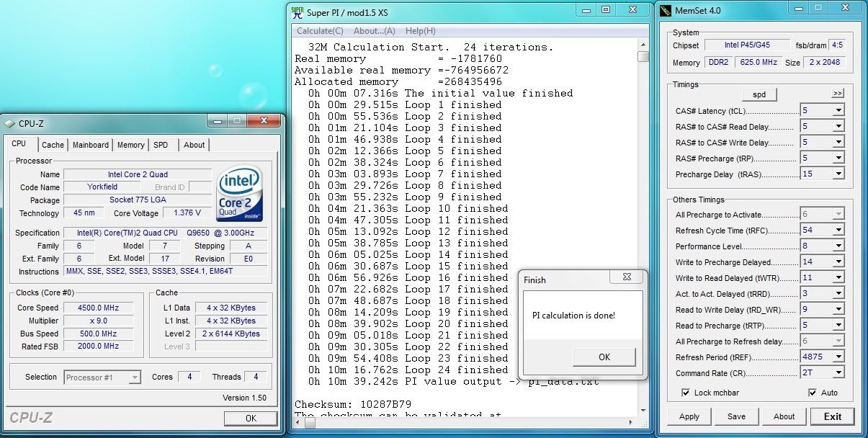Screen dimensions: 868x438
Task: Click the Specification field showing Q9650
Action: tap(165, 233)
